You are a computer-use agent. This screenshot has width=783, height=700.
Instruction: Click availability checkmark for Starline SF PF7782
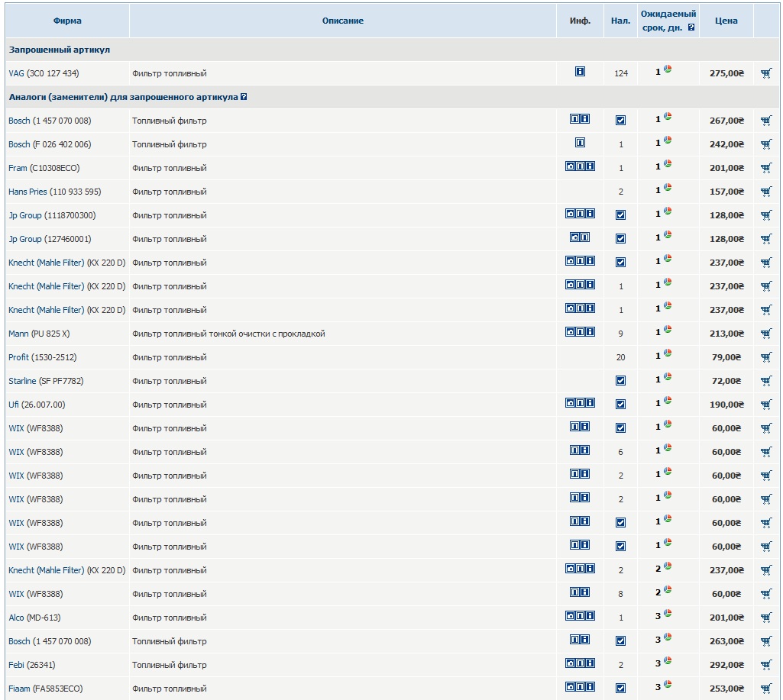pyautogui.click(x=621, y=381)
